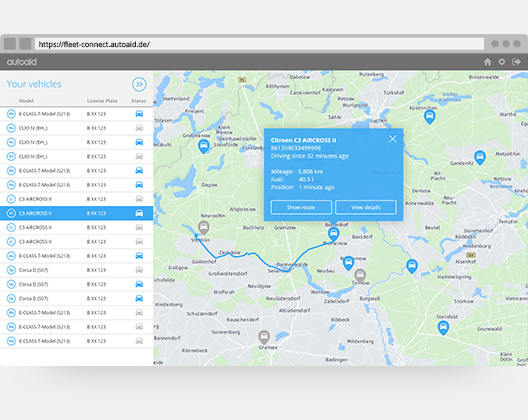This screenshot has width=528, height=420.
Task: Click the Grunewald label on the map
Action: click(489, 329)
